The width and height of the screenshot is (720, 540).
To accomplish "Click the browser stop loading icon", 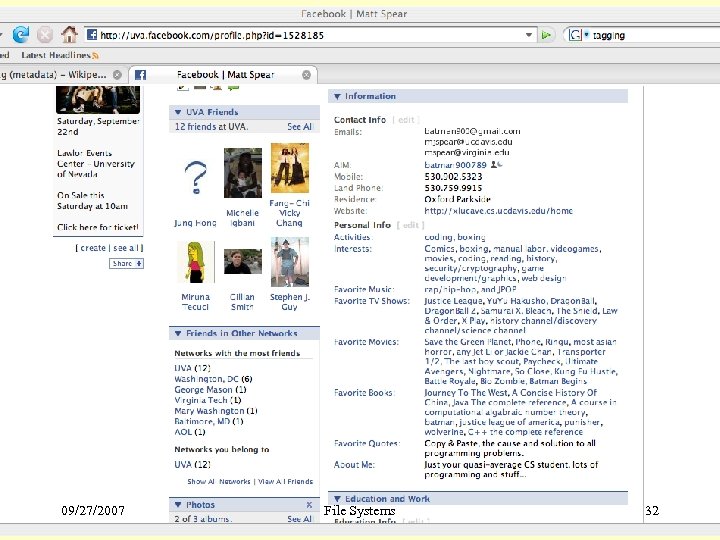I will (45, 35).
